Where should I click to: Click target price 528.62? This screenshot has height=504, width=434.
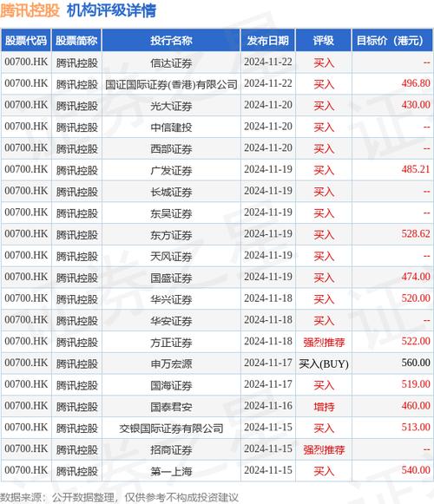click(x=416, y=233)
